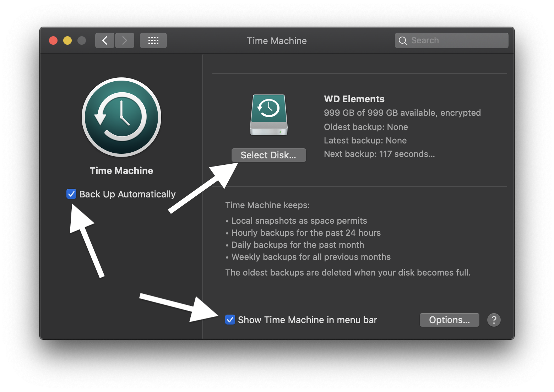Close the window with the red button
The image size is (554, 392).
pyautogui.click(x=53, y=40)
